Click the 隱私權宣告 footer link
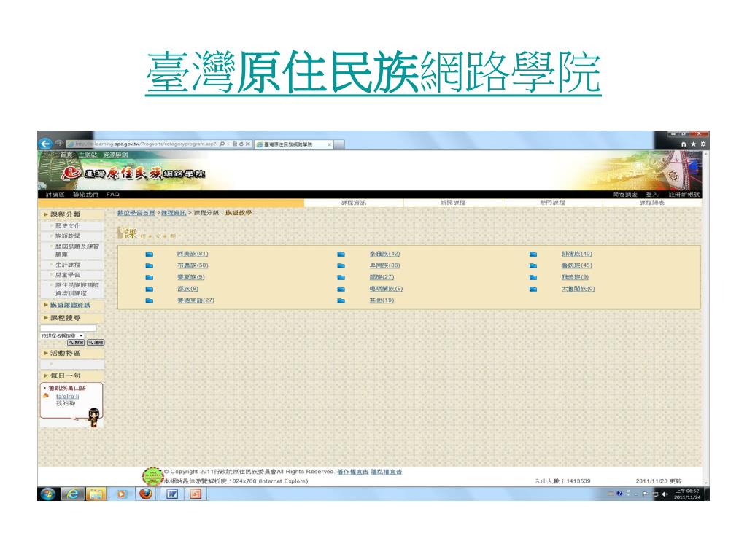The width and height of the screenshot is (747, 560). point(387,472)
